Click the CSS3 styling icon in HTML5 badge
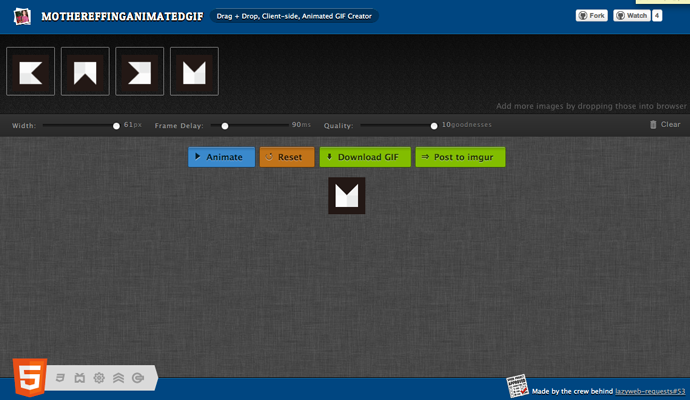690x400 pixels. [x=61, y=377]
